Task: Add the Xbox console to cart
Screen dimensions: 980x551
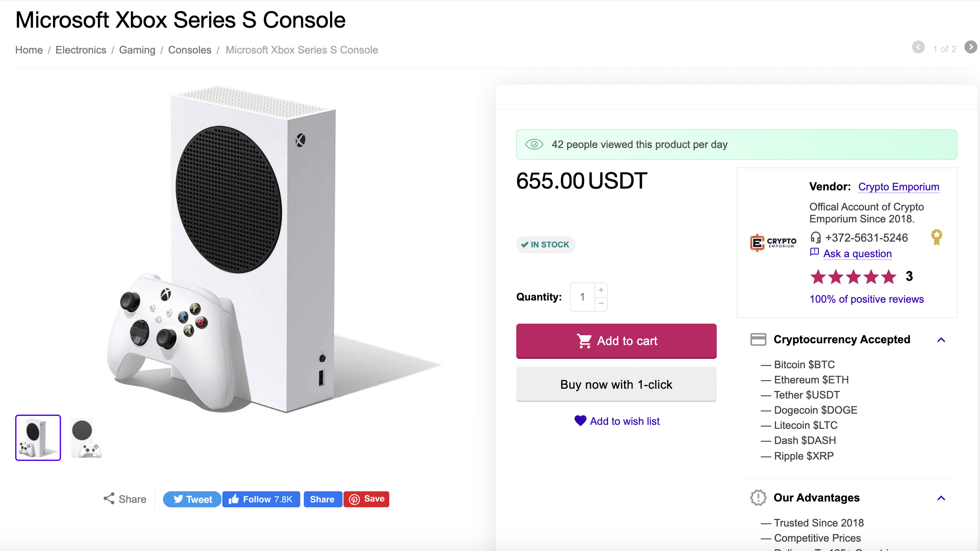Action: click(x=616, y=341)
